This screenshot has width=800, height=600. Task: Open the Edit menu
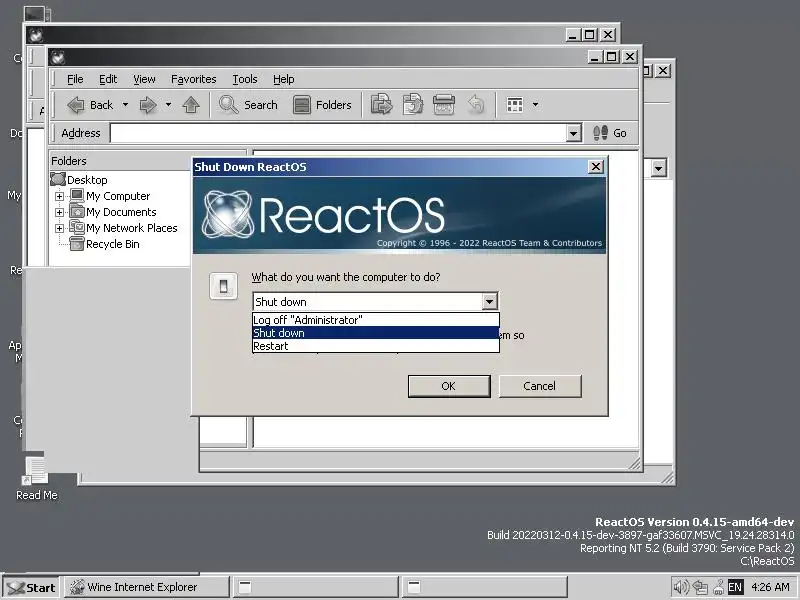108,79
